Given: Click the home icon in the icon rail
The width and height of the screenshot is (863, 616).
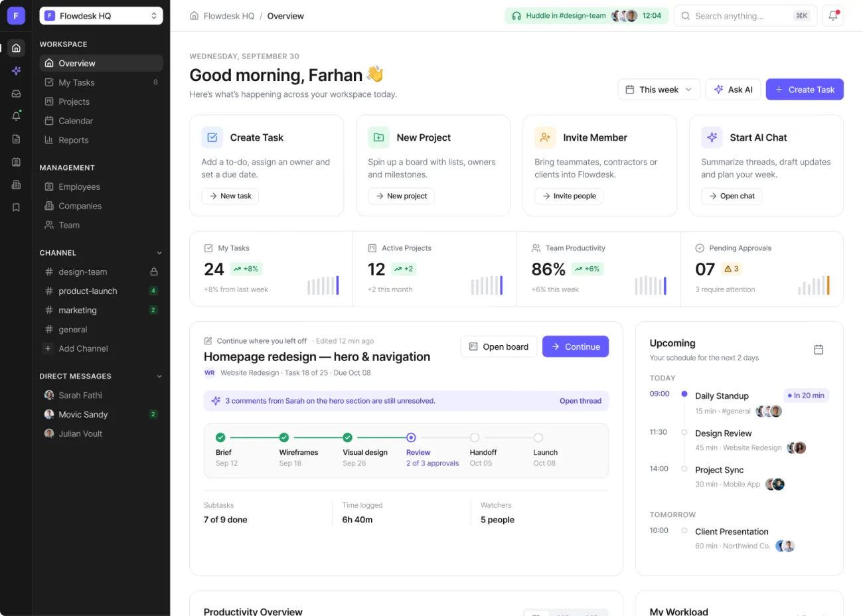Looking at the screenshot, I should [16, 48].
